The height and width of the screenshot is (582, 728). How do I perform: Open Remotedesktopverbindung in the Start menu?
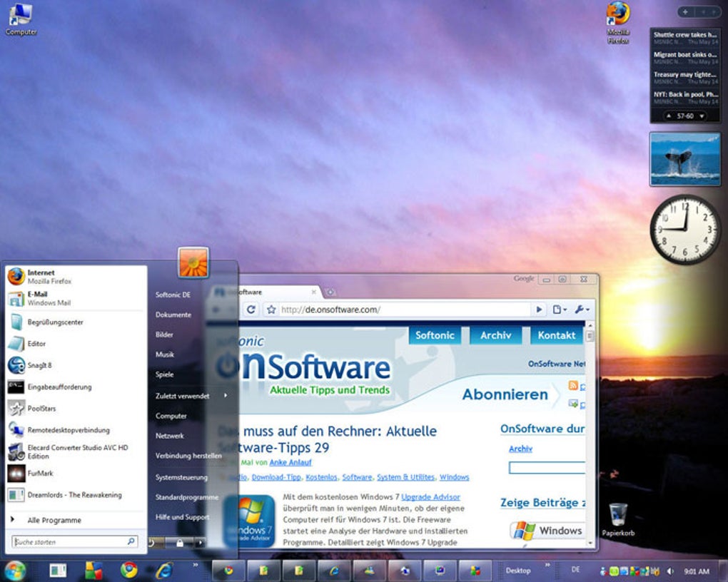point(74,430)
